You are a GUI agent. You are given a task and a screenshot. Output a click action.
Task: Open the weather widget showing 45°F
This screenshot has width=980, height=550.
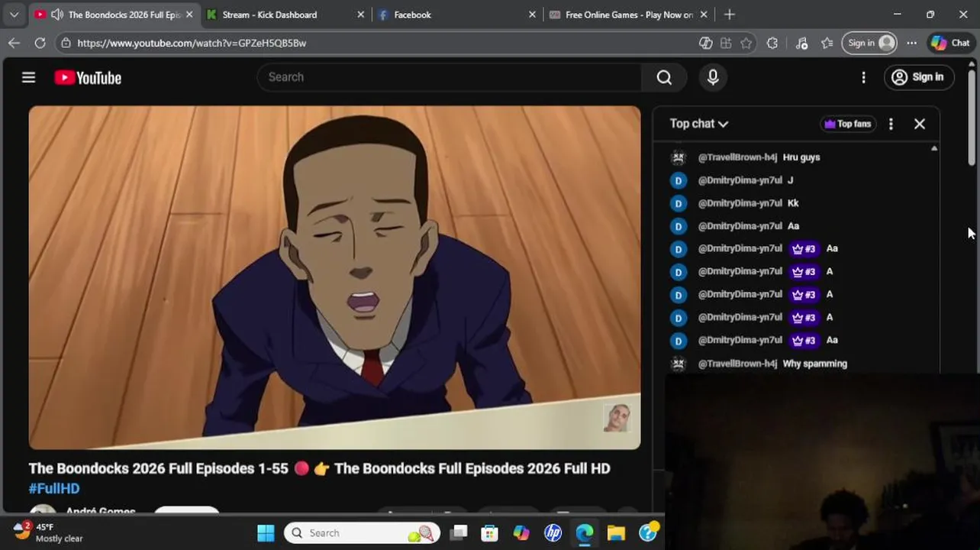point(48,532)
